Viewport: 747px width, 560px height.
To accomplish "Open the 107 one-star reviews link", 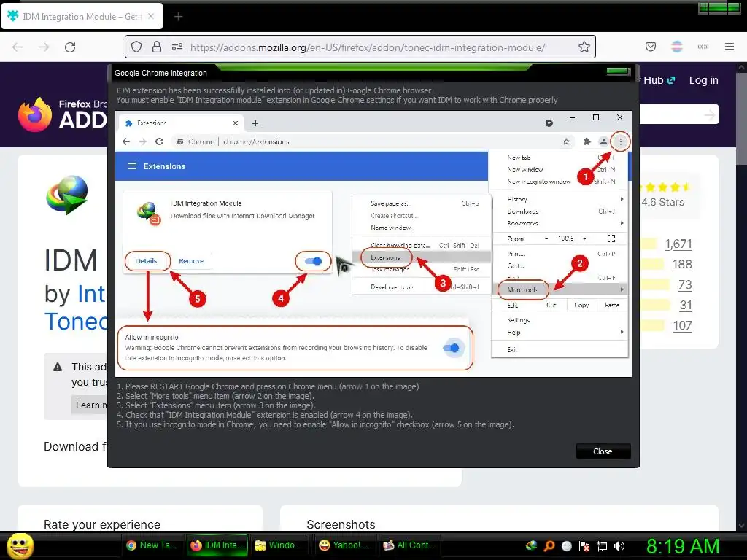I will click(x=682, y=326).
